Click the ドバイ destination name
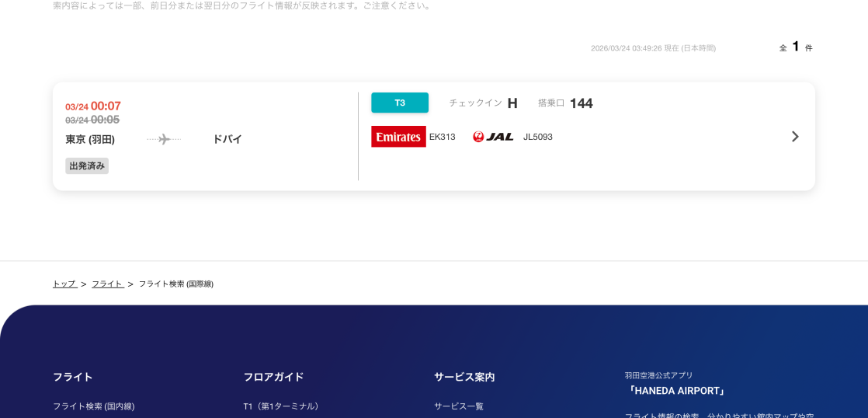The width and height of the screenshot is (868, 418). pos(227,139)
